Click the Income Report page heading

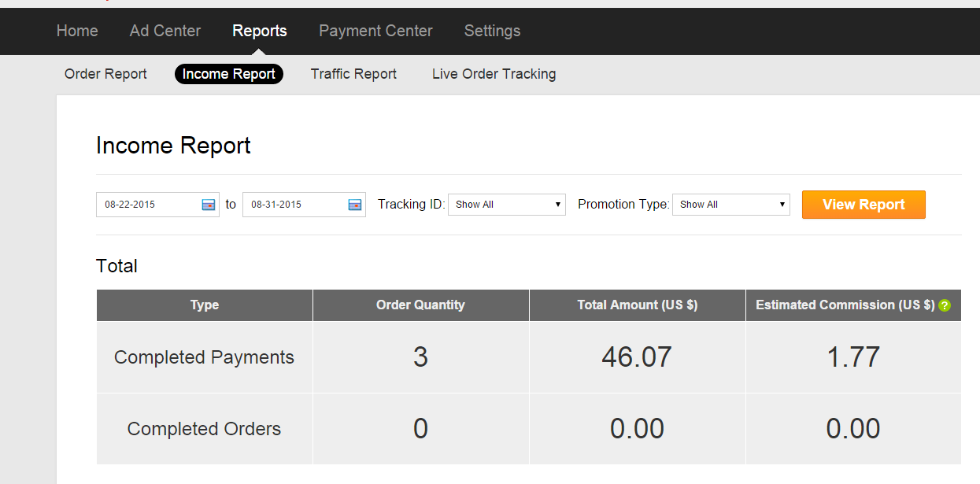point(173,146)
